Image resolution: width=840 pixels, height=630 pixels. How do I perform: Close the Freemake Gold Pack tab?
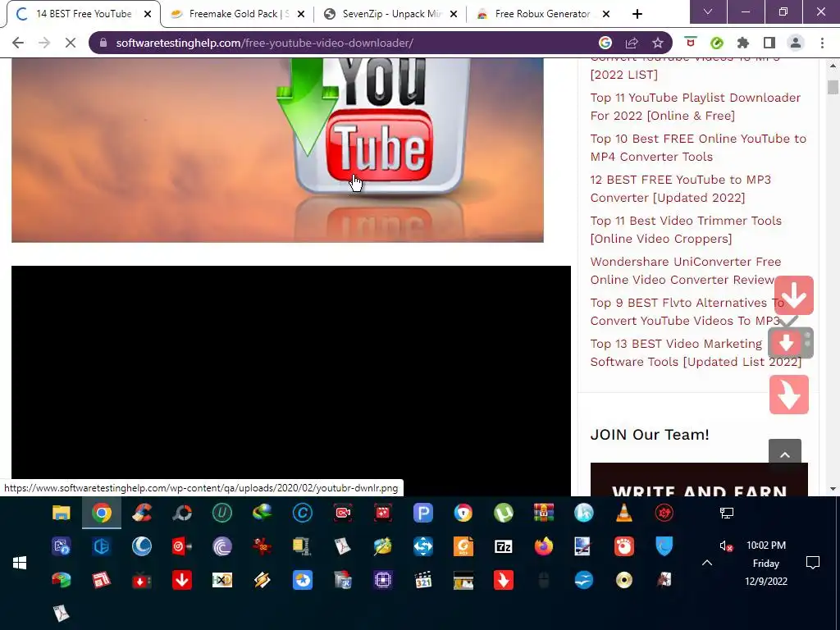coord(301,14)
